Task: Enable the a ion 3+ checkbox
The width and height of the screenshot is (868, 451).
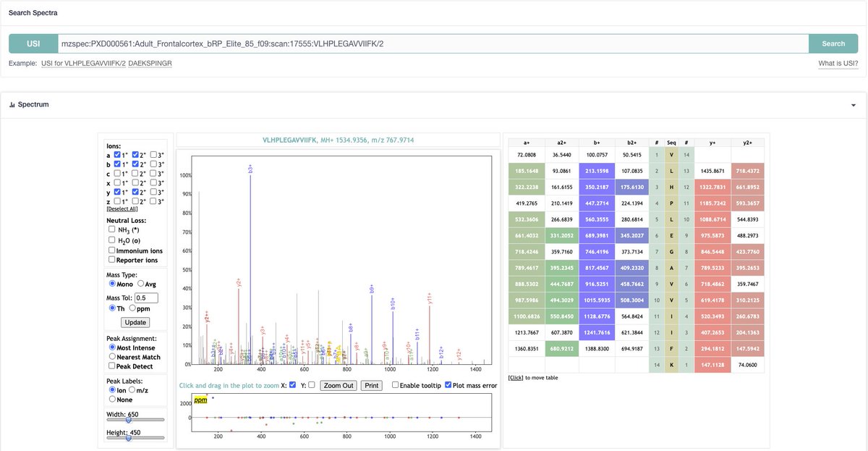Action: [153, 154]
